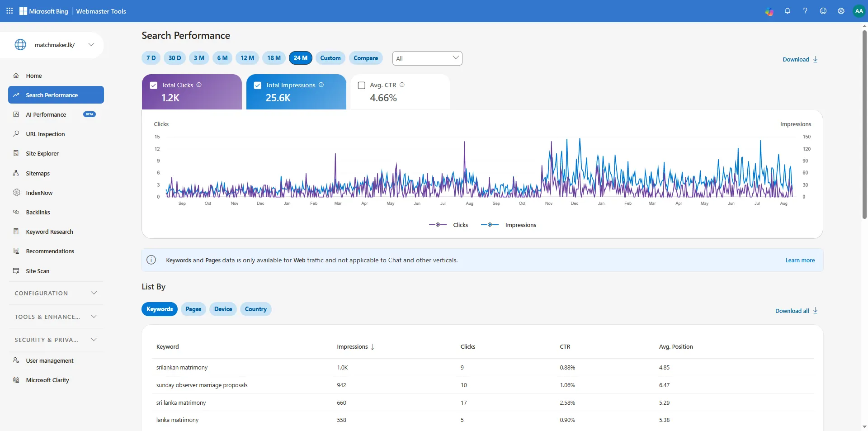
Task: Click the Site Scan icon
Action: [16, 271]
